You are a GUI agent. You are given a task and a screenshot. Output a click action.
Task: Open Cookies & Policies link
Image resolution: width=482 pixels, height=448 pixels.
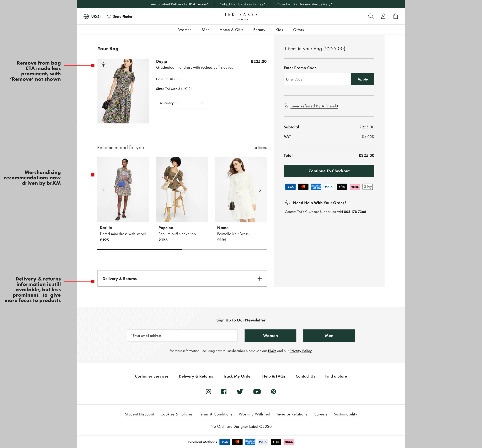coord(176,414)
